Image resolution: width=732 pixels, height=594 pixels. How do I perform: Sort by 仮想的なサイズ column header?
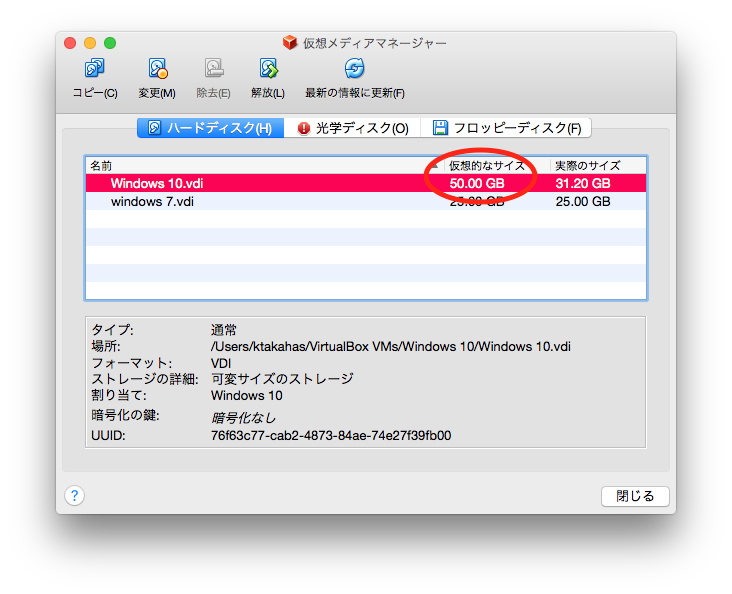(498, 165)
